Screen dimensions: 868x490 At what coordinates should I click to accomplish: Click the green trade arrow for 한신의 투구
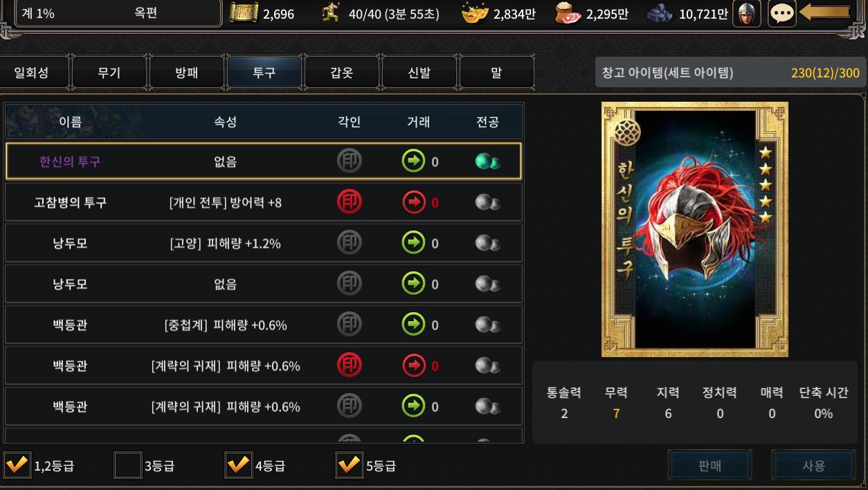click(414, 161)
